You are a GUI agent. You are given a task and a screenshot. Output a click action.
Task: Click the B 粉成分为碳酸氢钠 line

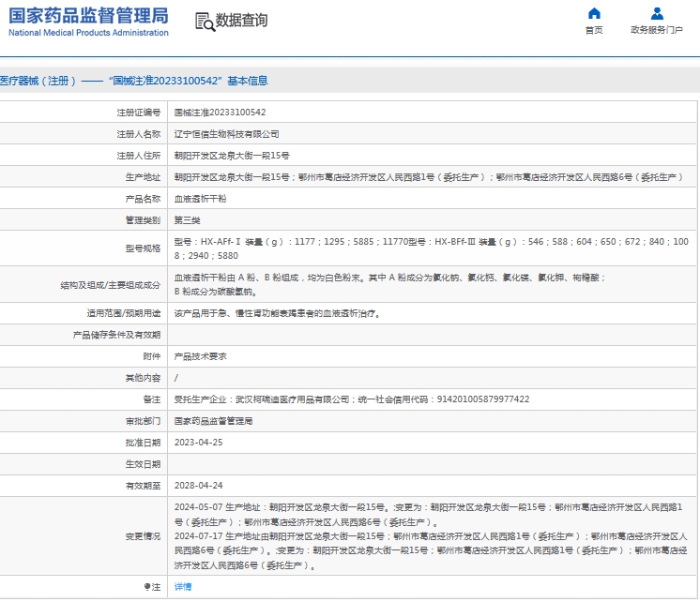coord(215,292)
